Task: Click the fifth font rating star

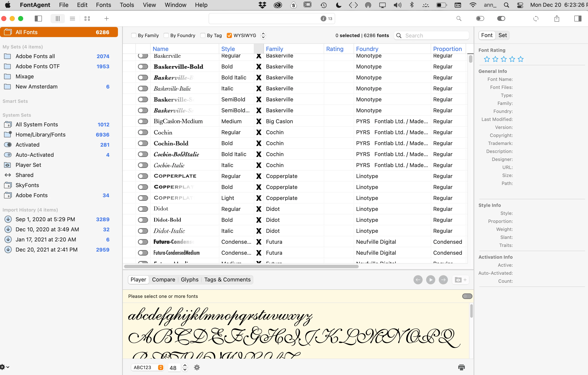Action: click(x=521, y=59)
